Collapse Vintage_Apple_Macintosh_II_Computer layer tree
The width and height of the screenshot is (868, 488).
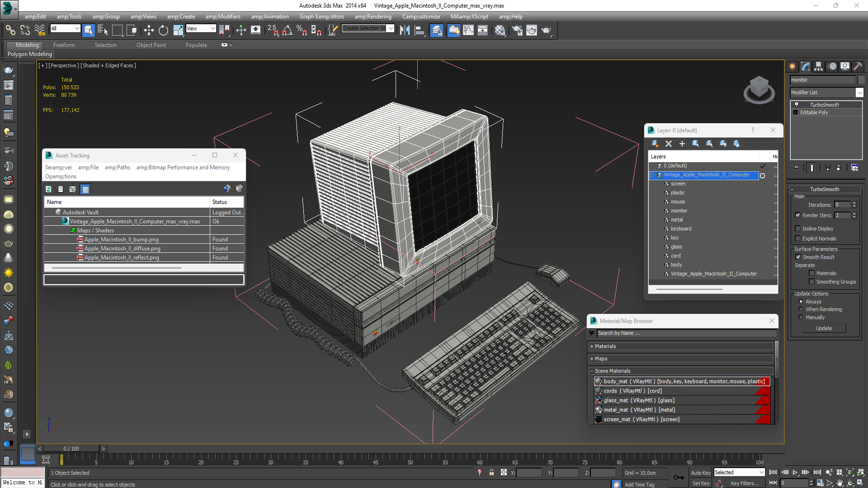652,175
